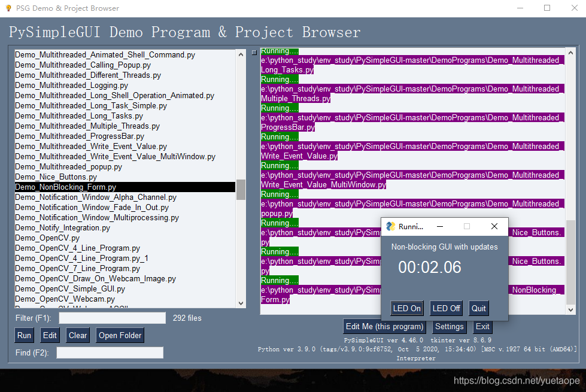The height and width of the screenshot is (392, 586).
Task: Open Edit Me (this program)
Action: pos(384,326)
